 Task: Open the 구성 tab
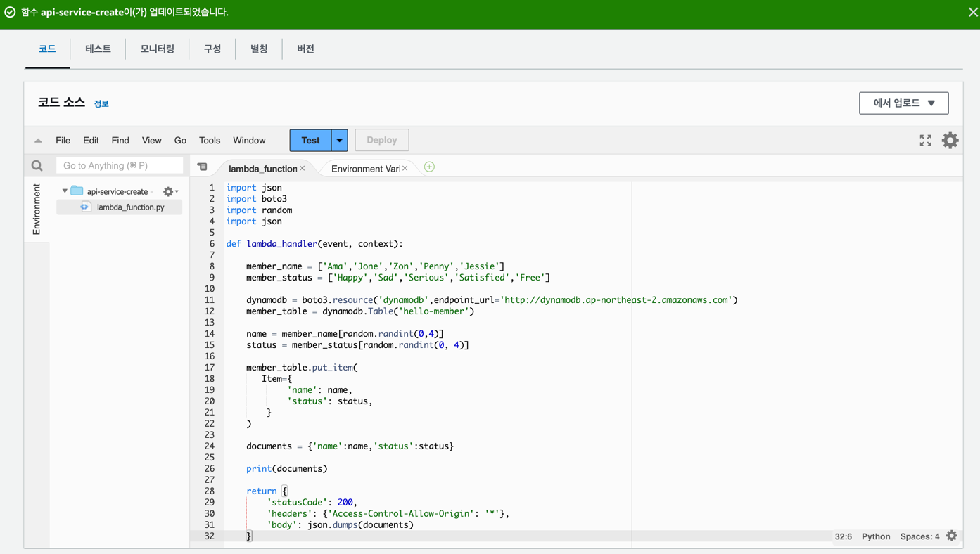pos(212,49)
